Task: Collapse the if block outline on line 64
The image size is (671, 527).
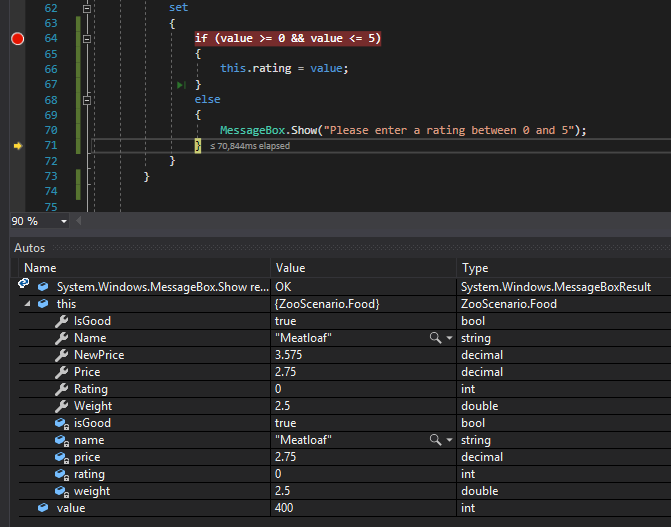Action: coord(87,39)
